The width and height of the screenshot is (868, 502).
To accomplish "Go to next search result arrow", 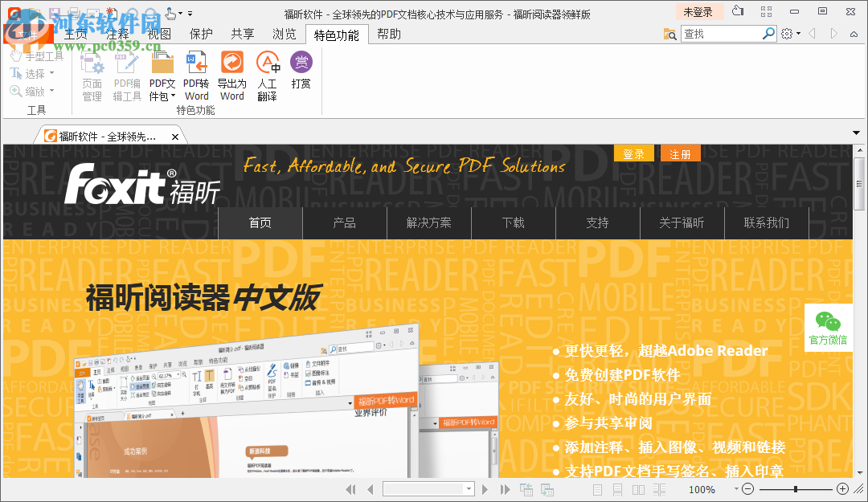I will coord(833,34).
